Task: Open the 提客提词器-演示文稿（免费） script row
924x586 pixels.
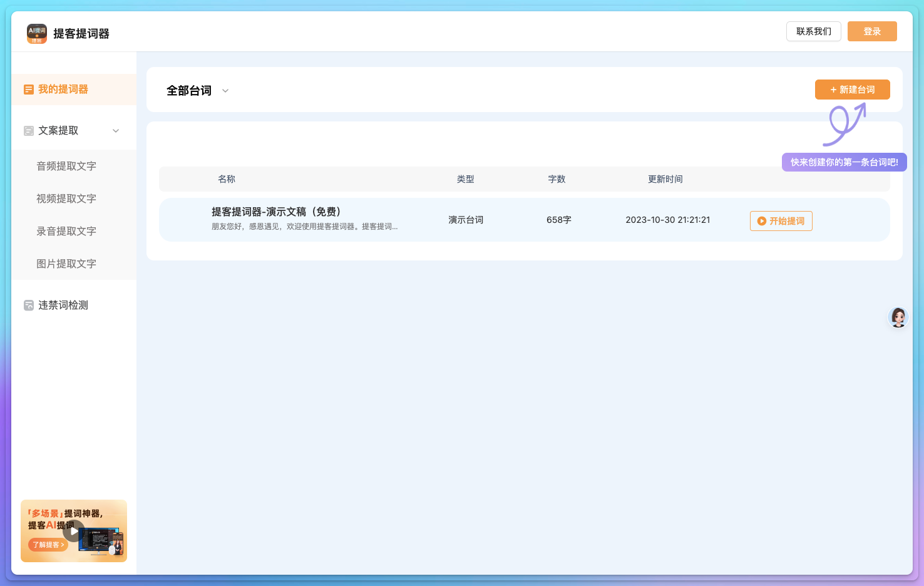Action: (277, 212)
